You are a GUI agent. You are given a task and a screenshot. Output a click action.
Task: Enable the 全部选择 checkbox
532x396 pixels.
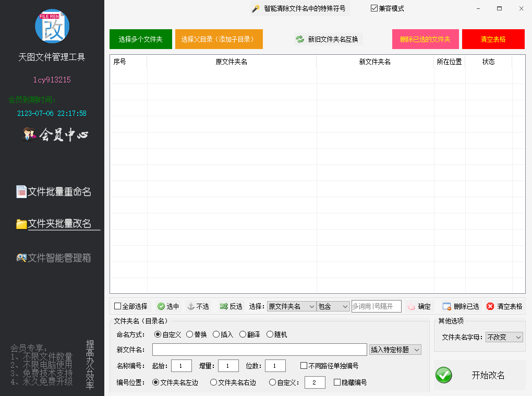pyautogui.click(x=117, y=307)
